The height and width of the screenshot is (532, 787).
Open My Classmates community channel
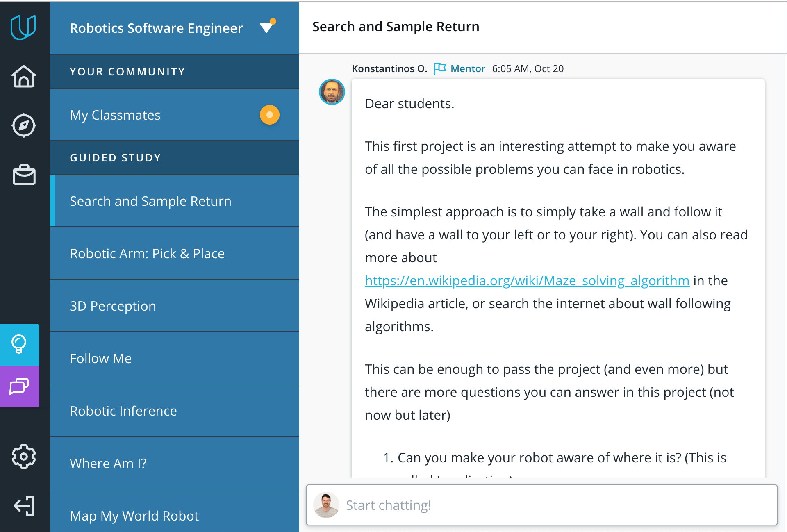(174, 115)
